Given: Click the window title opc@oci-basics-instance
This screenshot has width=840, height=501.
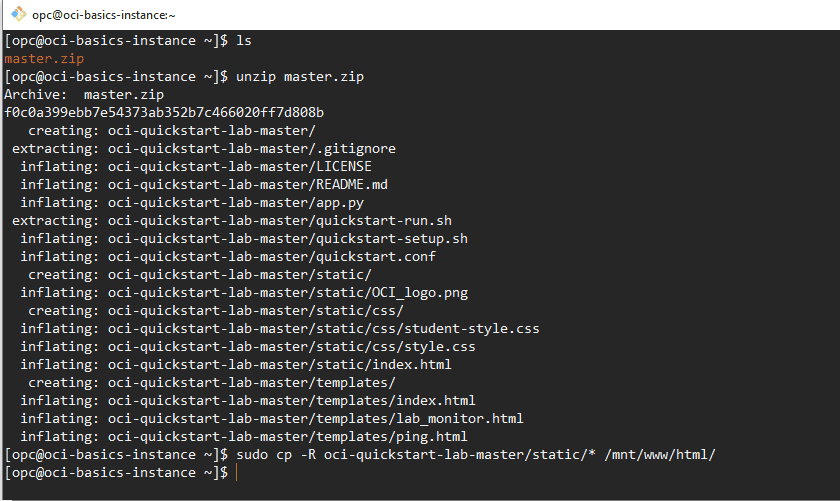Looking at the screenshot, I should click(103, 15).
